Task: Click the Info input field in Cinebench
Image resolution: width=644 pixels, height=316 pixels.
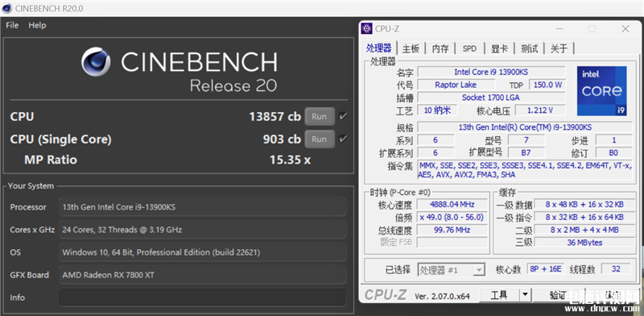Action: click(x=203, y=297)
